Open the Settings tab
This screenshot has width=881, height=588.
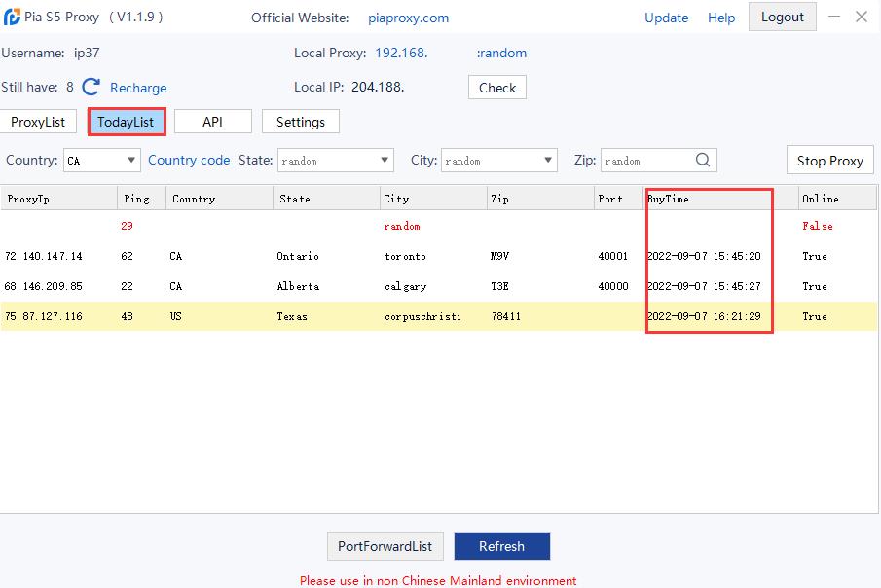[x=301, y=122]
